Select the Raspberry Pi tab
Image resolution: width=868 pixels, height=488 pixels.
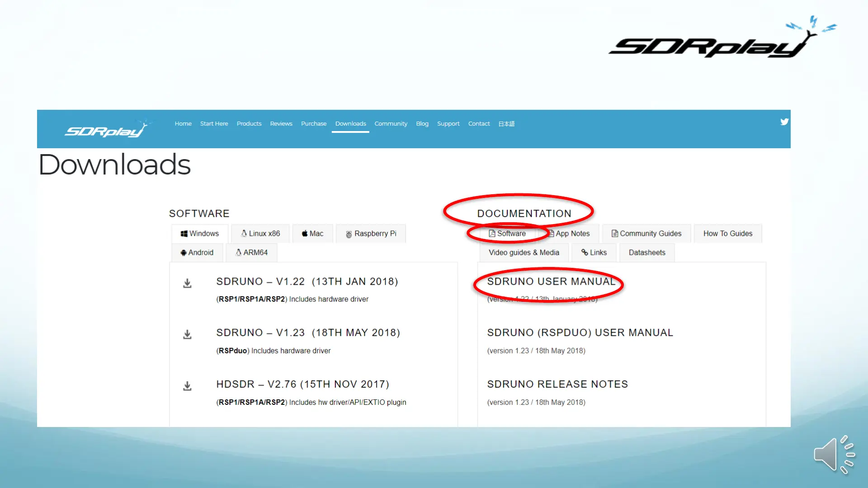(371, 234)
